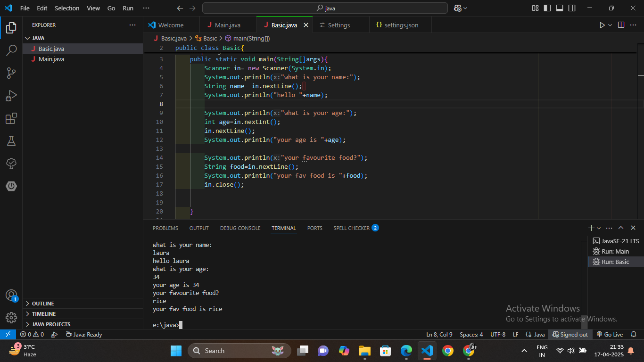Collapse the JAVA folder section
This screenshot has height=362, width=644.
point(83,38)
